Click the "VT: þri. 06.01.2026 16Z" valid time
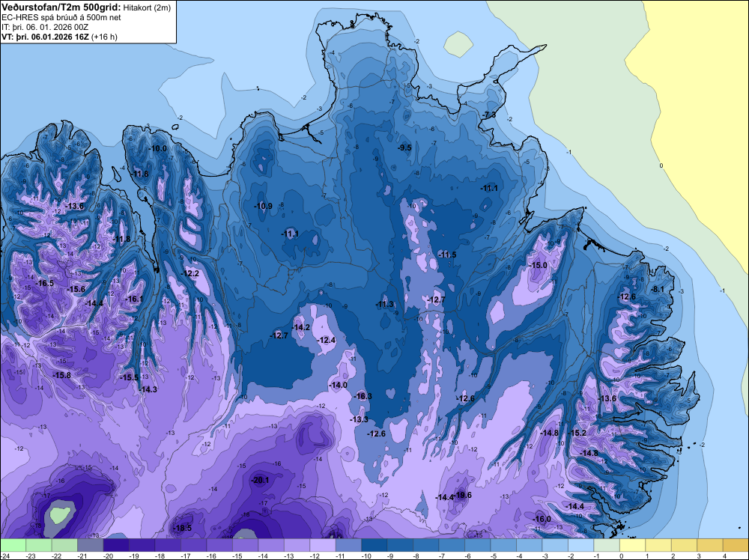Viewport: 749px width, 560px height. point(46,37)
